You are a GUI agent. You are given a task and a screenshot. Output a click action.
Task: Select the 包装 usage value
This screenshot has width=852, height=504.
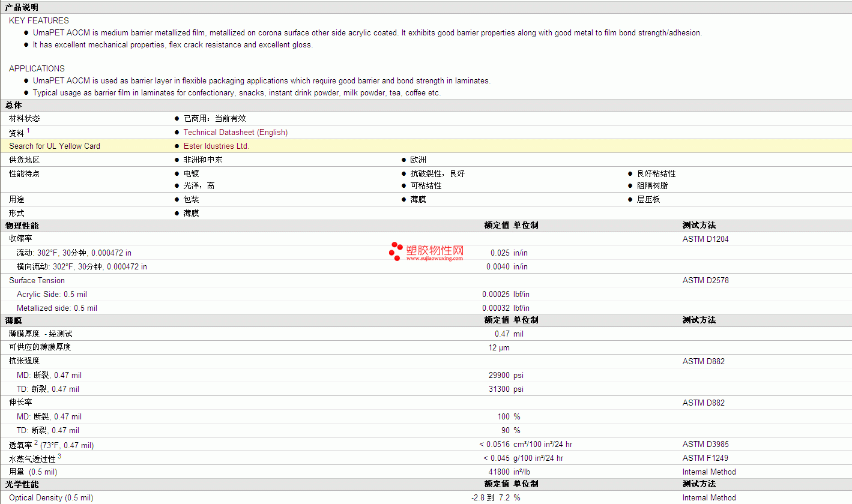(192, 199)
